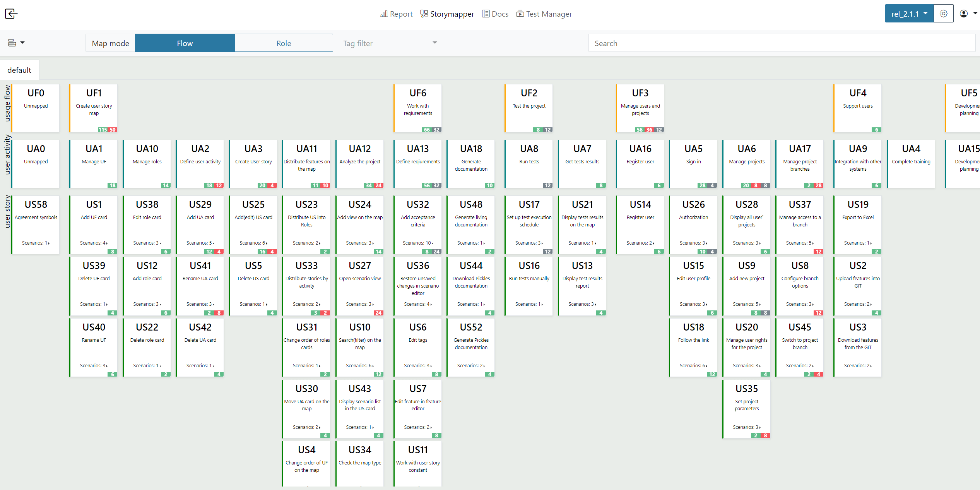Open the Docs section
Image resolution: width=980 pixels, height=490 pixels.
pos(495,14)
